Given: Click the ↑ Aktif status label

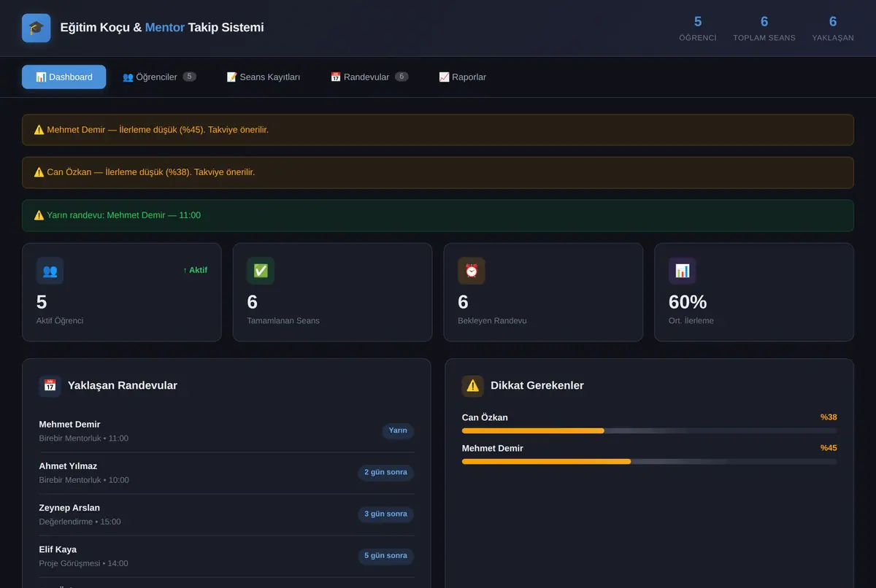Looking at the screenshot, I should click(x=195, y=270).
